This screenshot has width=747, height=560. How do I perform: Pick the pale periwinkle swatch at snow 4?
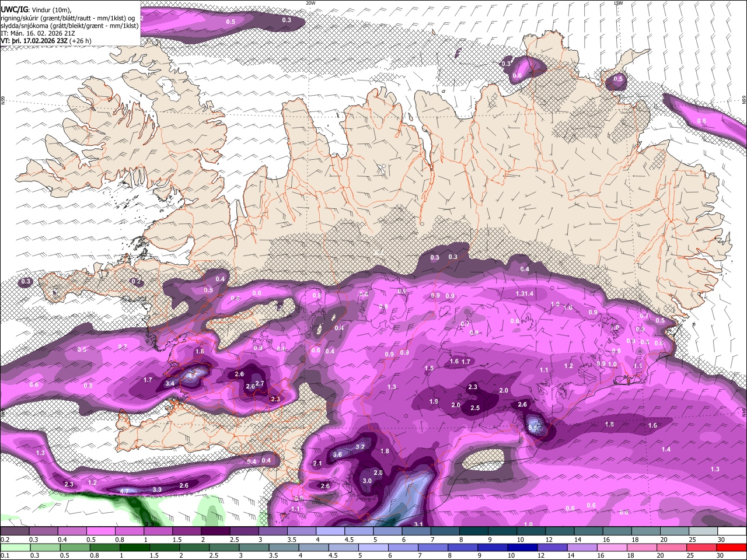330,531
